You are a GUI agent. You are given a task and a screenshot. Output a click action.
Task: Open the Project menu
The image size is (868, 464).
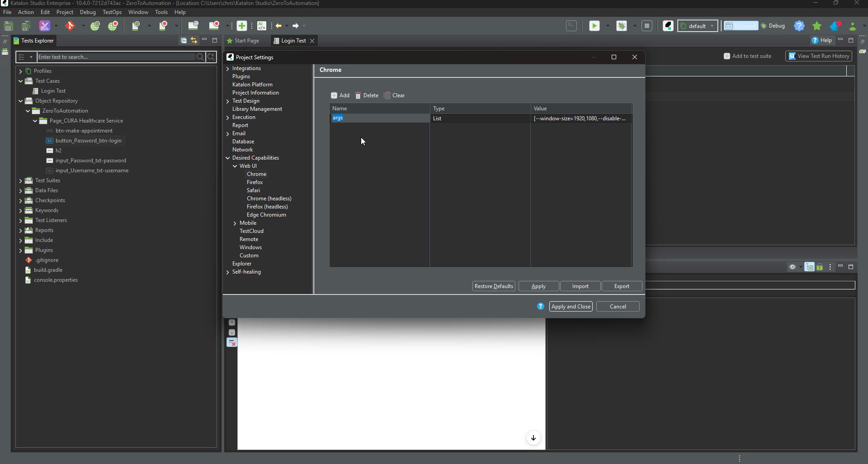click(65, 12)
